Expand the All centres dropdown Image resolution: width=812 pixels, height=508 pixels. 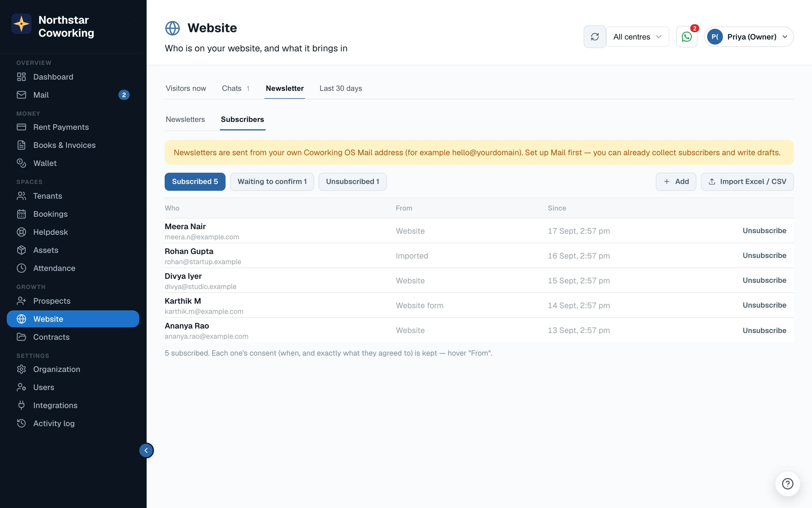point(637,37)
